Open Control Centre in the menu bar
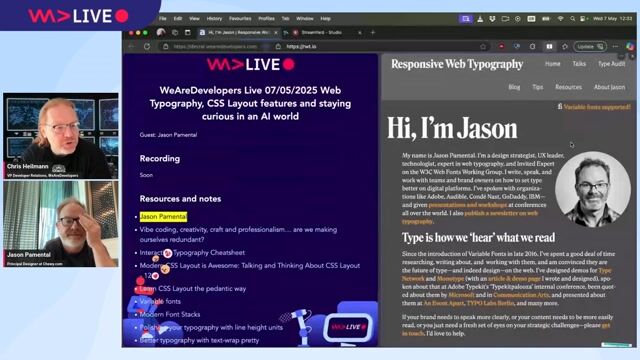Image resolution: width=640 pixels, height=360 pixels. 583,19
